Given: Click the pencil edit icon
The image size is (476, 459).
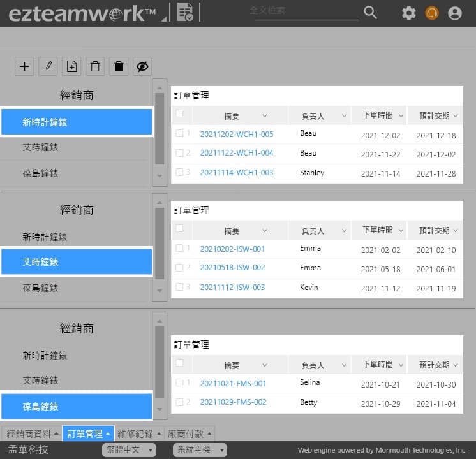Looking at the screenshot, I should [48, 66].
